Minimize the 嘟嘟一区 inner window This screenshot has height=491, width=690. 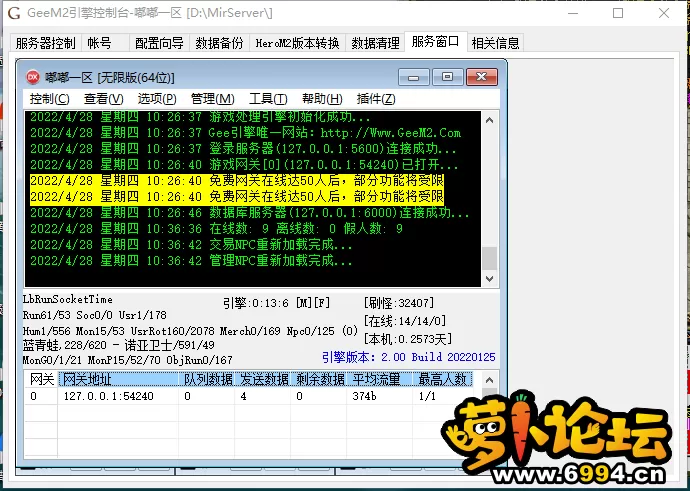pos(413,77)
